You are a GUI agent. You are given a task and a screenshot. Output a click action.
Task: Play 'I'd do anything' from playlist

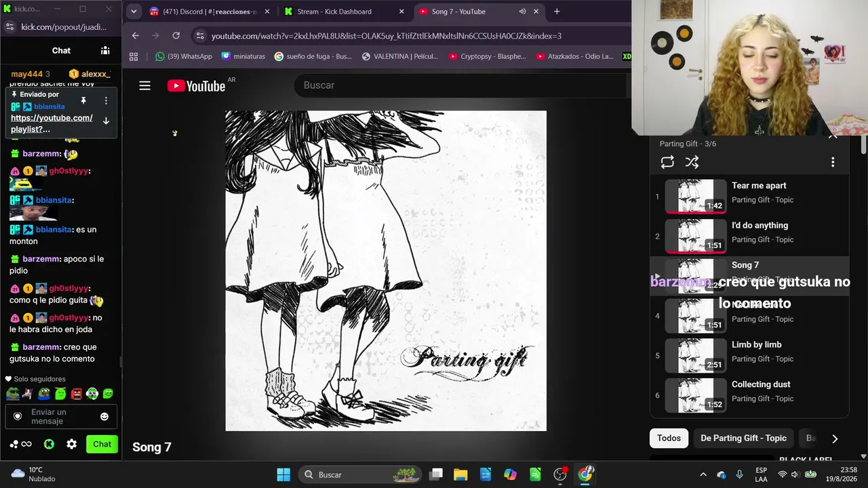(x=749, y=237)
